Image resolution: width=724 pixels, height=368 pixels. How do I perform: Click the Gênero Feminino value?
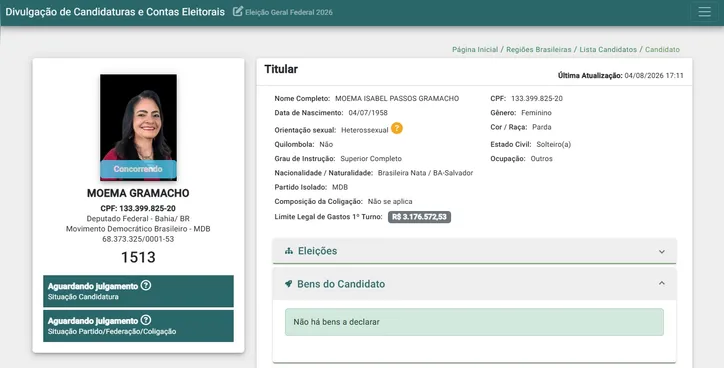pos(537,113)
